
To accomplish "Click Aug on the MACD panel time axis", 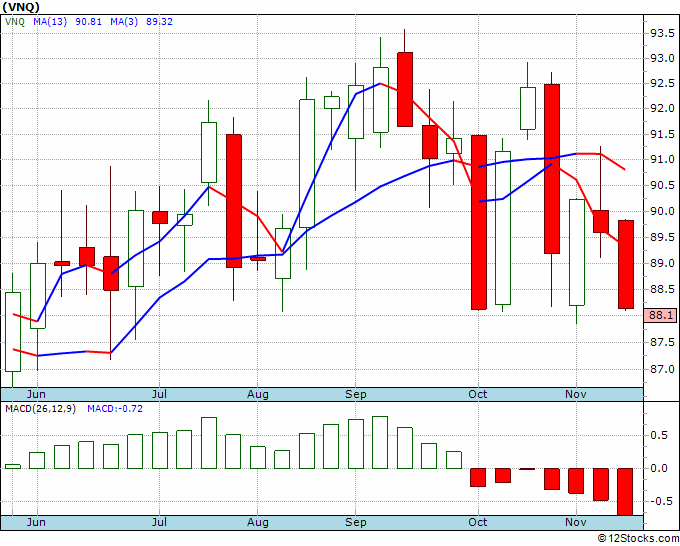I will point(258,522).
